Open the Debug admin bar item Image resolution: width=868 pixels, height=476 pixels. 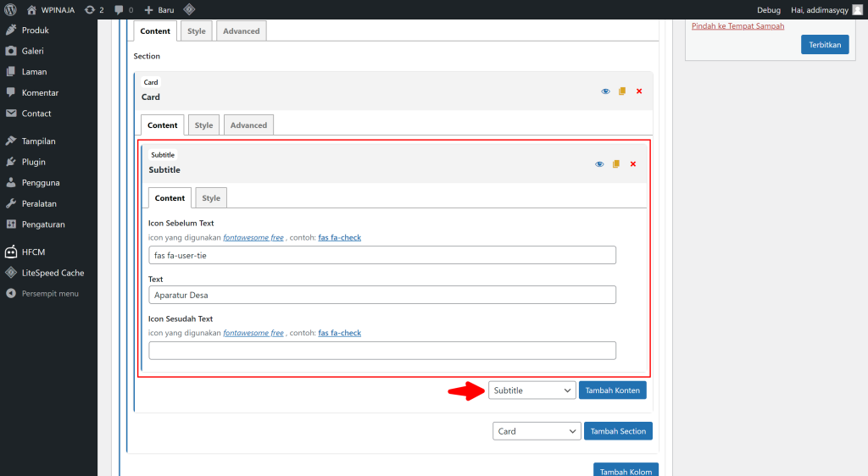768,10
